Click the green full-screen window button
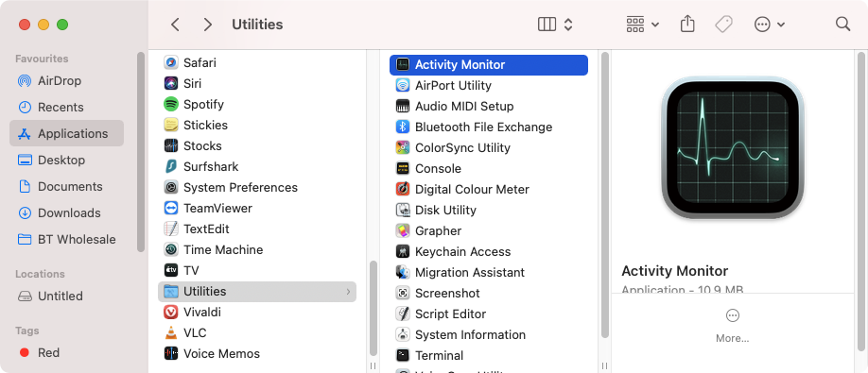 62,25
